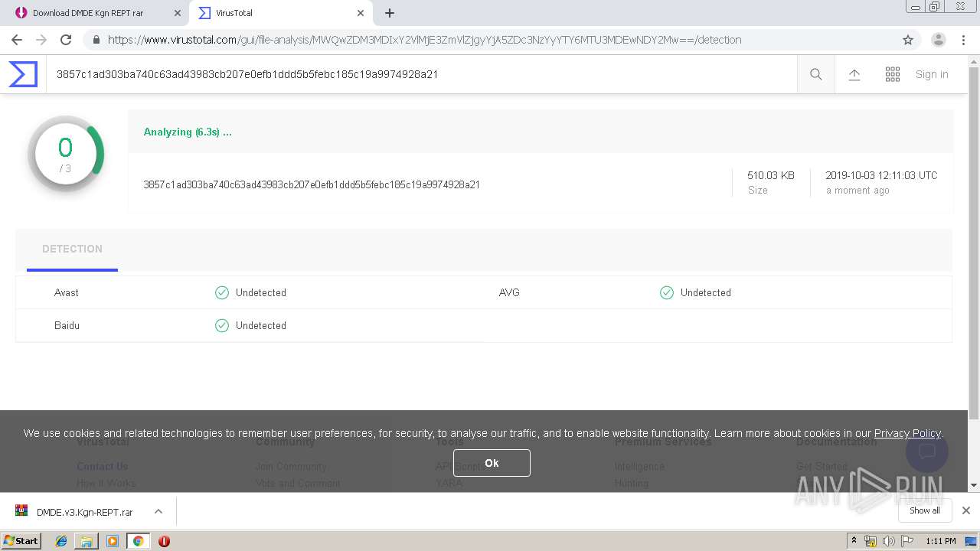
Task: Show hidden system tray icons
Action: 854,541
